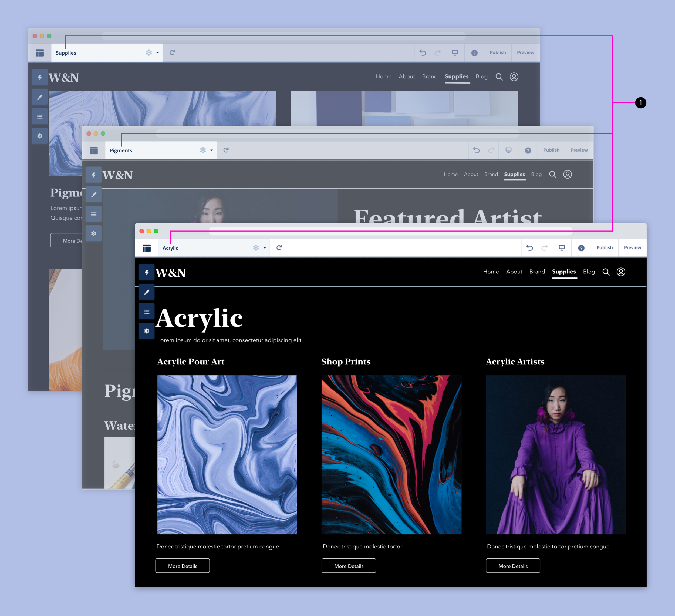Open the list icon in Acrylic window sidebar
The image size is (675, 616).
click(x=146, y=312)
